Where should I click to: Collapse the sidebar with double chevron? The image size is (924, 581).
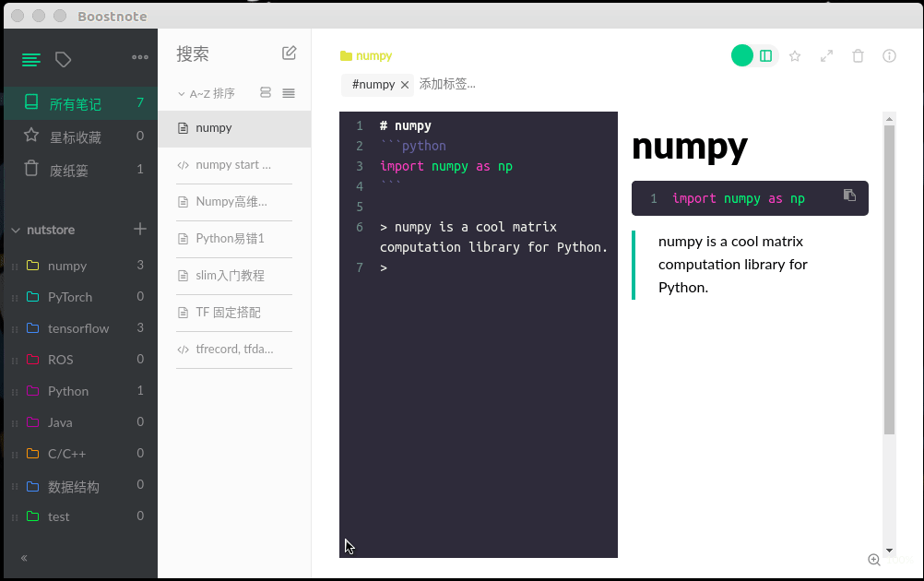click(x=24, y=557)
